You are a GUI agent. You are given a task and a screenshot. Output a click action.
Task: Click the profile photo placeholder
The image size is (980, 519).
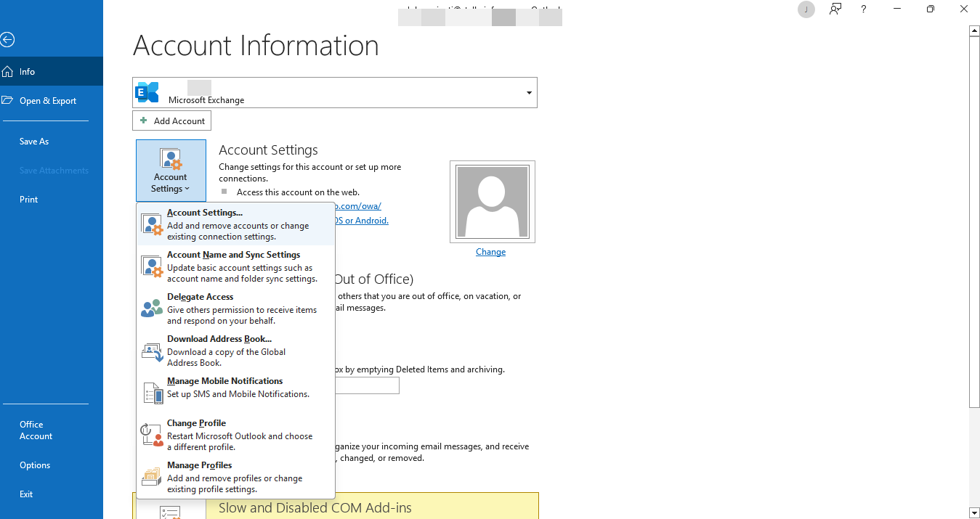click(493, 202)
